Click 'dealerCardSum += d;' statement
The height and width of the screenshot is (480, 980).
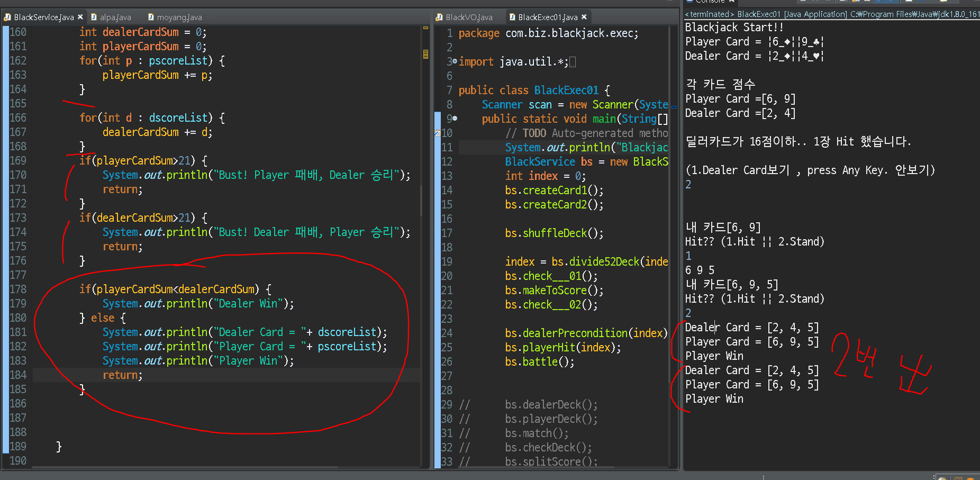pos(157,132)
